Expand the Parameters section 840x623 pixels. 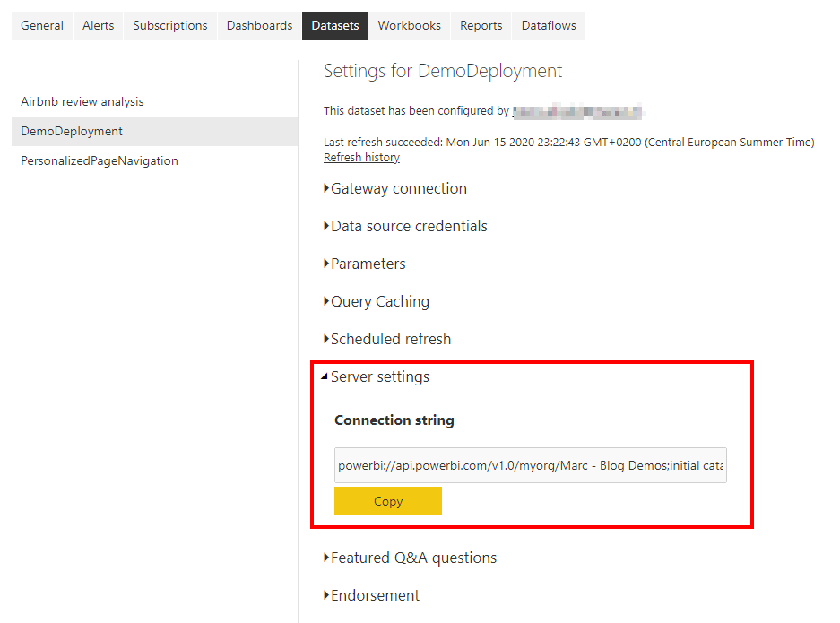coord(368,264)
